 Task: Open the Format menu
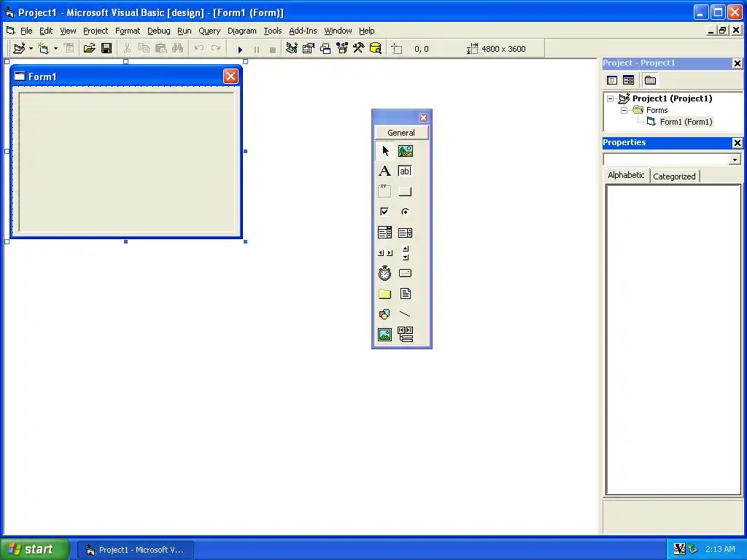point(128,31)
